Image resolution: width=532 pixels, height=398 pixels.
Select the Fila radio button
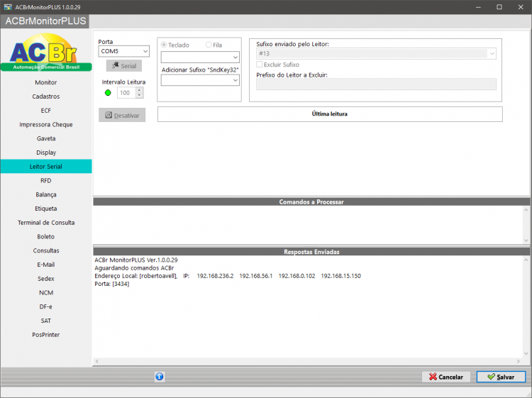pos(209,45)
